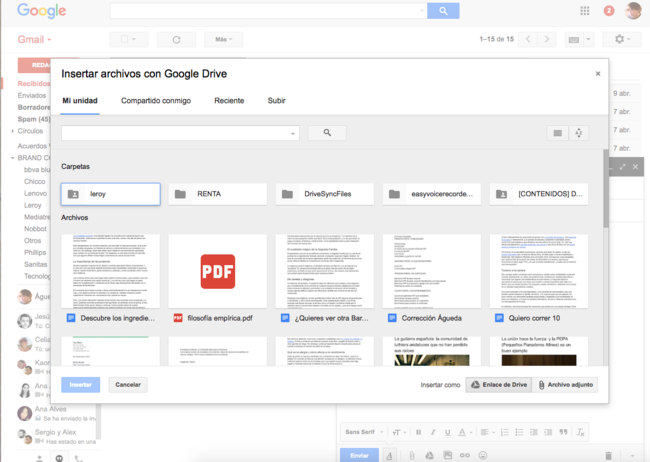This screenshot has height=462, width=650.
Task: Expand the Círculos label group
Action: pyautogui.click(x=12, y=131)
